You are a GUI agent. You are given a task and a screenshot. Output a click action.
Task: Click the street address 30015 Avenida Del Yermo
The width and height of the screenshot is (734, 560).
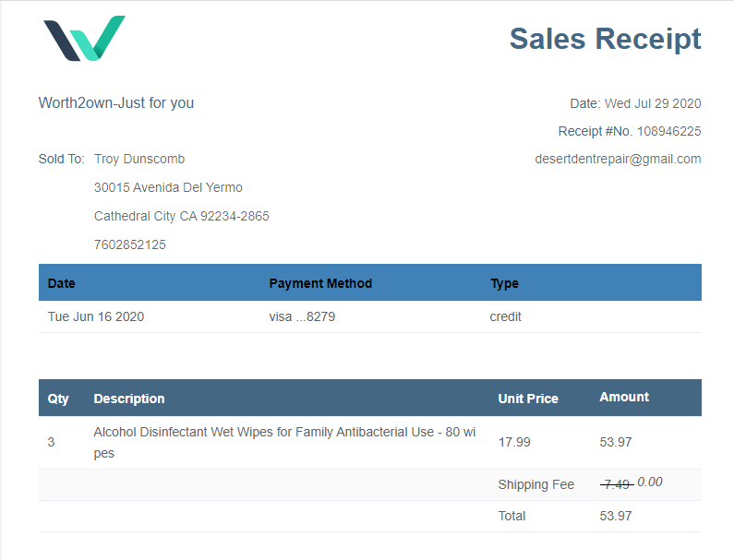[x=168, y=187]
